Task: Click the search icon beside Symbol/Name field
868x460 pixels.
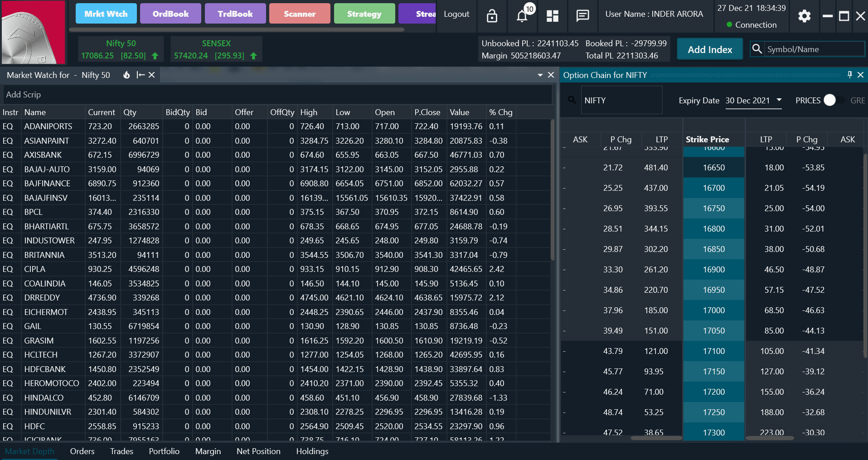Action: (757, 49)
